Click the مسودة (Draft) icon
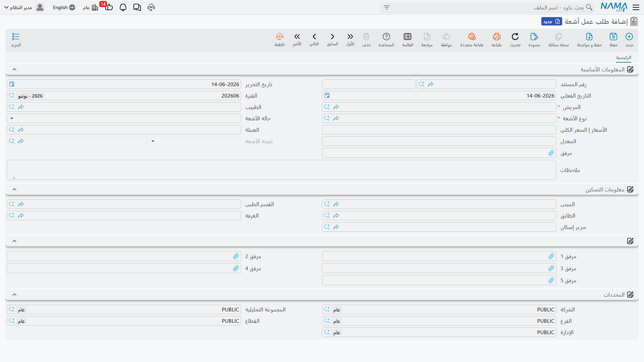This screenshot has width=644, height=362. (x=534, y=37)
